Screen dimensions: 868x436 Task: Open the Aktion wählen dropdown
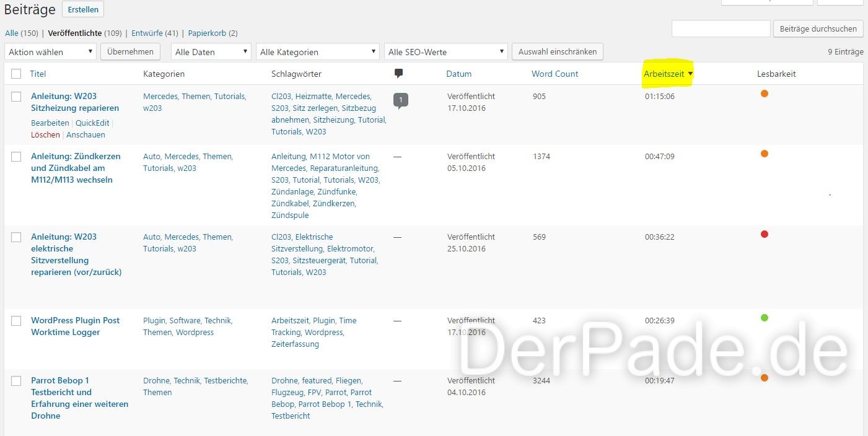51,52
